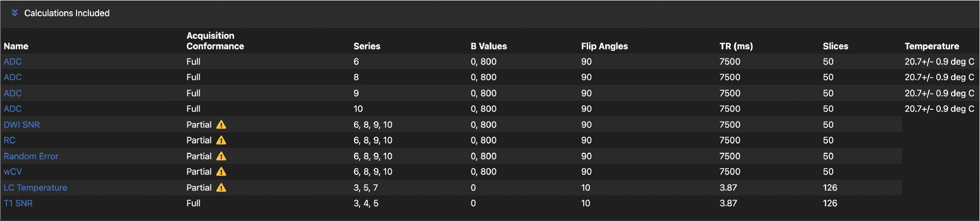Click the Name column header
This screenshot has height=221, width=980.
(x=16, y=46)
